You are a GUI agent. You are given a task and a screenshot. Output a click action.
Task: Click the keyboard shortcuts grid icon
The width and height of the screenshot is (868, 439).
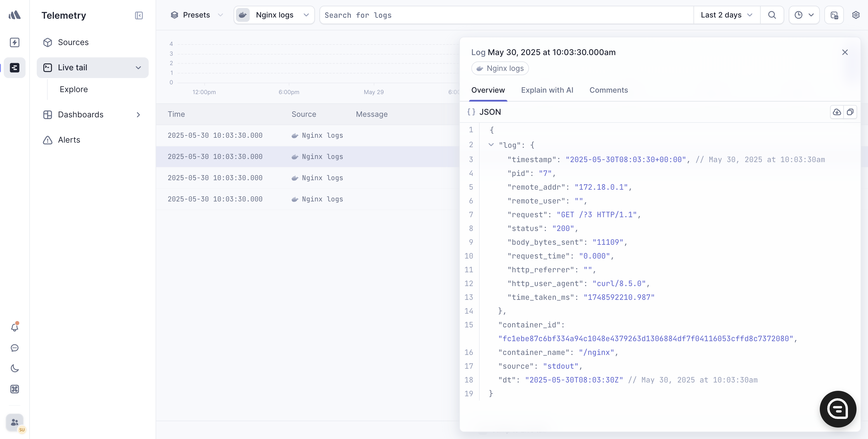pyautogui.click(x=14, y=389)
